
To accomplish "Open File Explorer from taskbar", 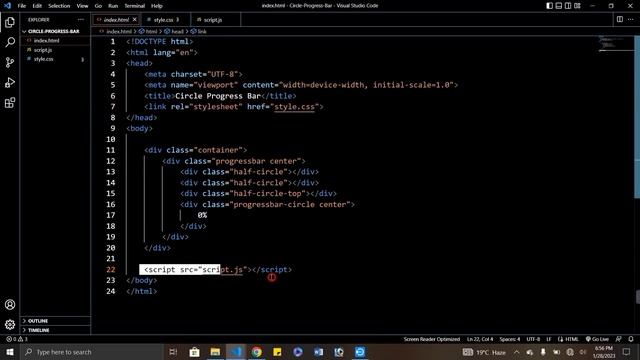I will (x=215, y=352).
